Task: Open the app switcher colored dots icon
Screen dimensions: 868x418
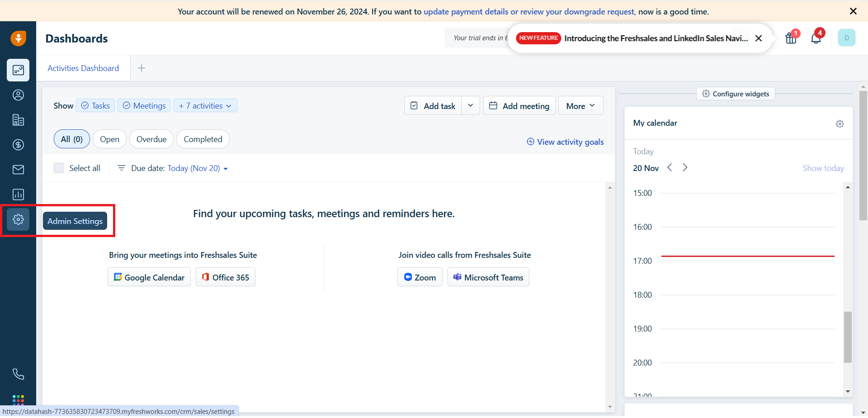Action: pos(18,400)
